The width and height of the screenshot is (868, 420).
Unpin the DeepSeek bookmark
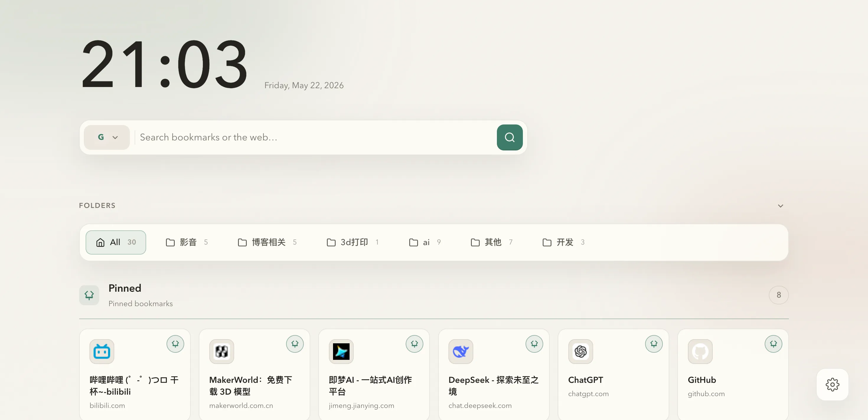(534, 344)
